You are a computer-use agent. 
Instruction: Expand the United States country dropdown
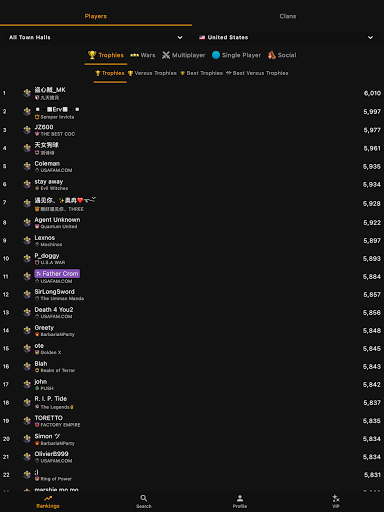click(x=286, y=37)
